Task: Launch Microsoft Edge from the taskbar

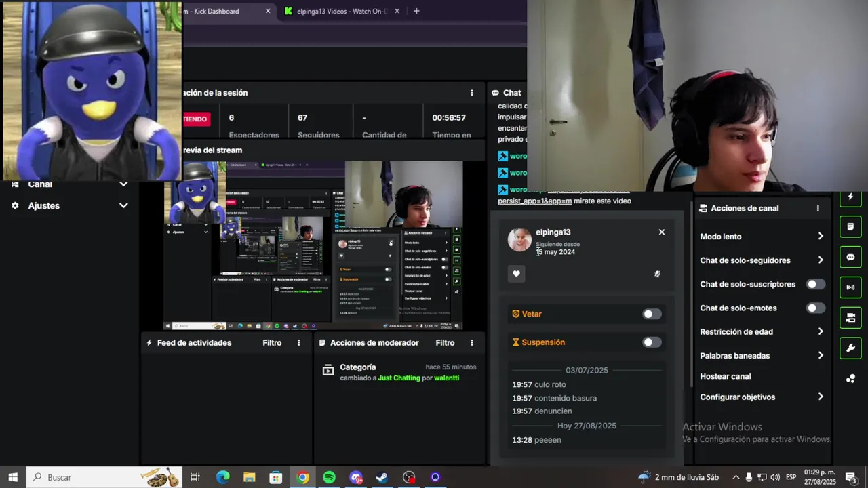Action: click(x=222, y=477)
